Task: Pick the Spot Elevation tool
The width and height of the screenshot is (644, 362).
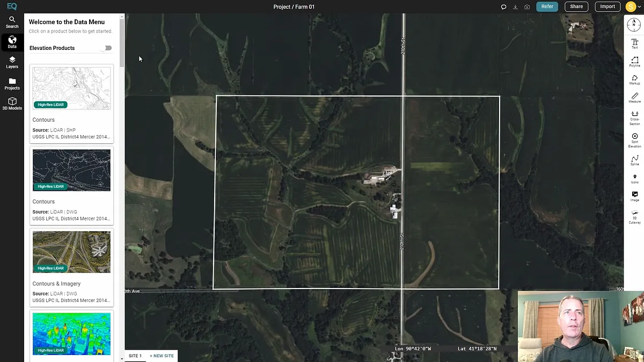Action: point(634,139)
